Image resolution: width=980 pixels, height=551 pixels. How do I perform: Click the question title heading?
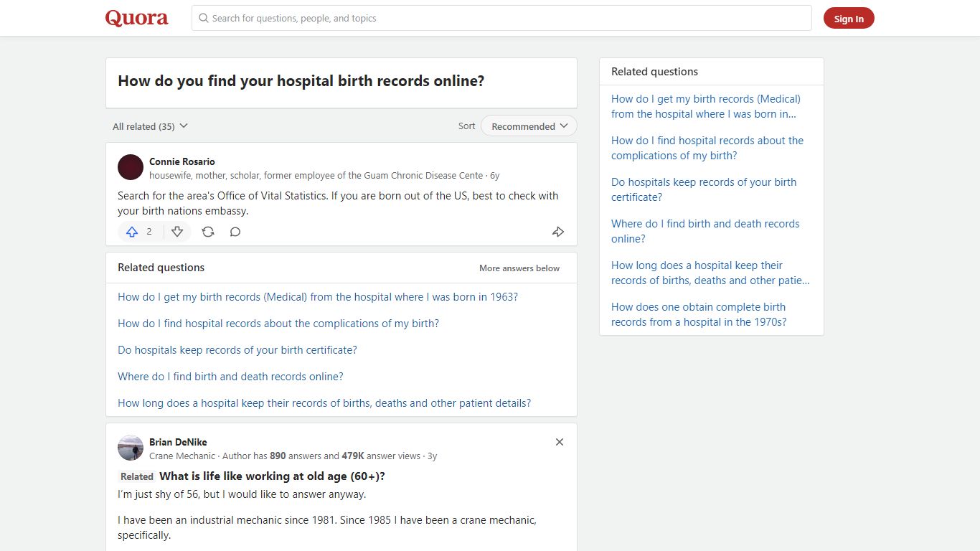click(x=301, y=81)
